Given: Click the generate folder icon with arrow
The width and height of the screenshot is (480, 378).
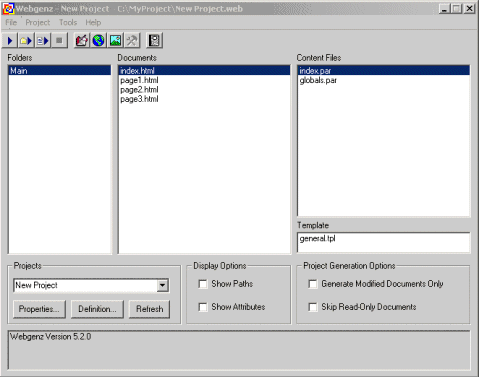Looking at the screenshot, I should coord(26,41).
